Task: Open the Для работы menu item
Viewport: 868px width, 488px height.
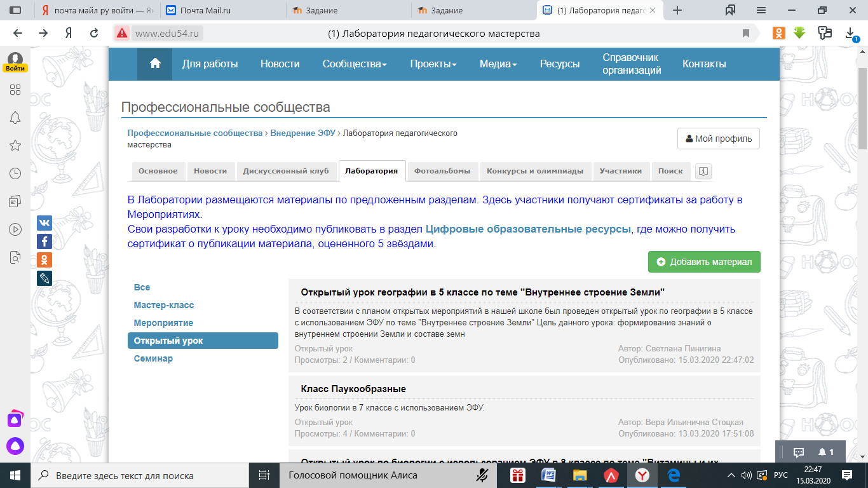Action: coord(210,64)
